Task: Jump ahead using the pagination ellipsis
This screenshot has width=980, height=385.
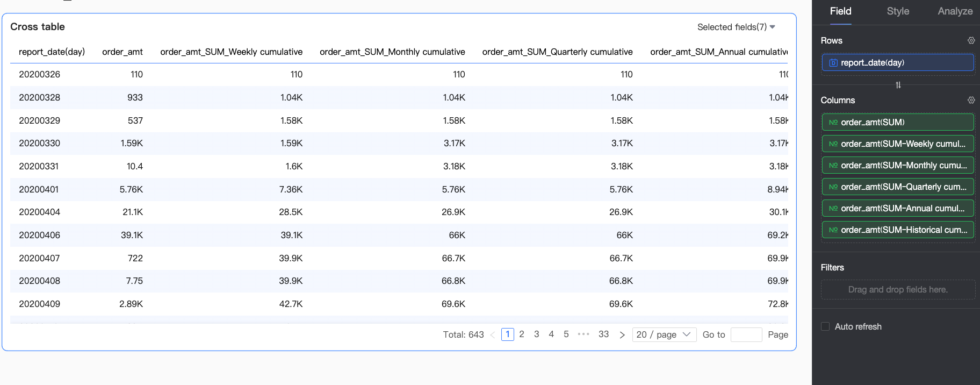Action: tap(583, 334)
